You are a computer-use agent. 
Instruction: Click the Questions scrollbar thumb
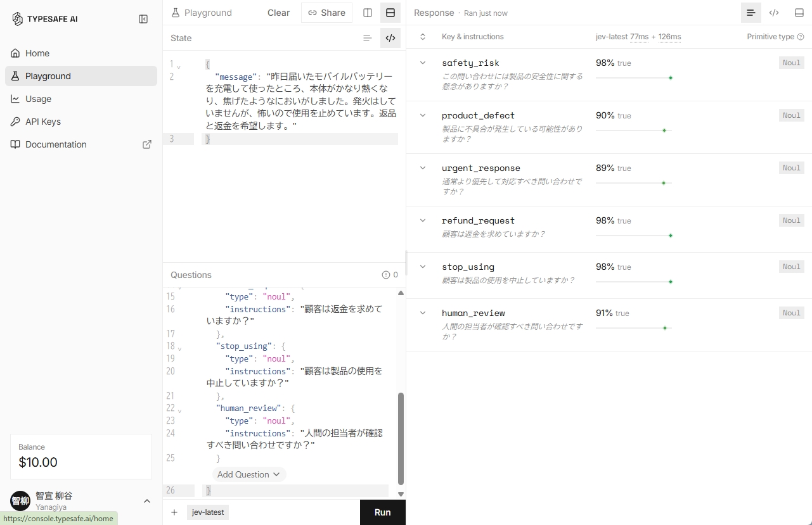coord(401,439)
